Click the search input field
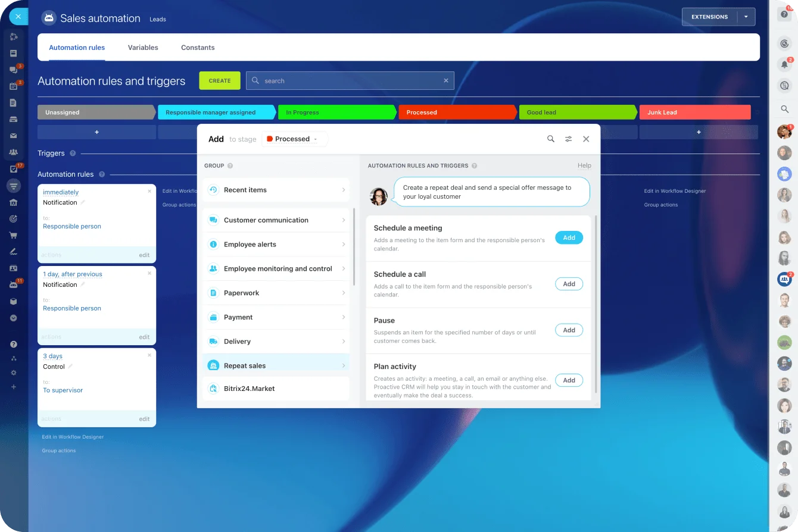This screenshot has height=532, width=798. [x=351, y=81]
